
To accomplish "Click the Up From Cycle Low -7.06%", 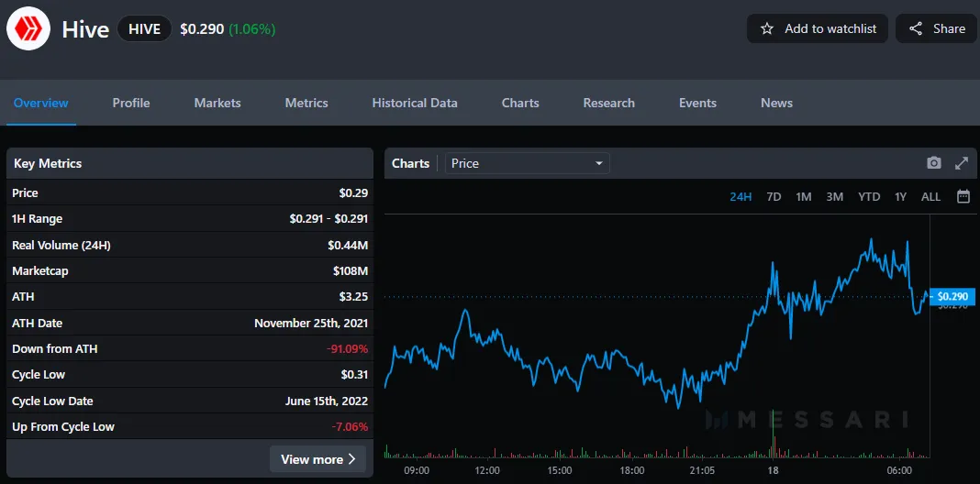I will click(x=350, y=427).
